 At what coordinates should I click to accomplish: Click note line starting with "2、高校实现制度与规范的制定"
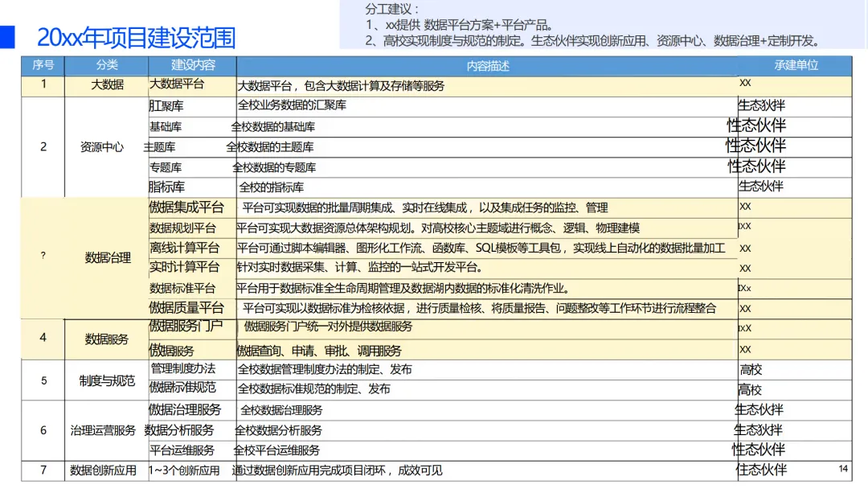point(594,41)
